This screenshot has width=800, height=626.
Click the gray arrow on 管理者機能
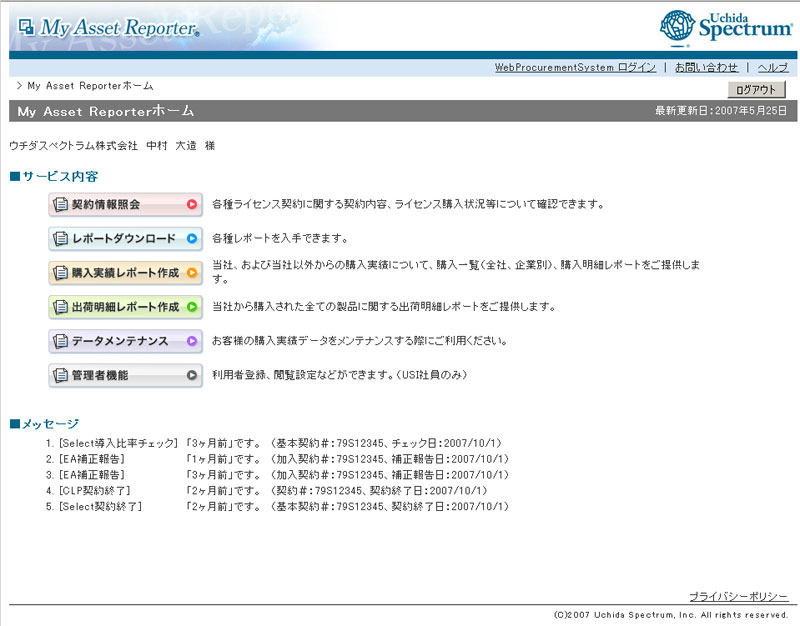point(192,375)
